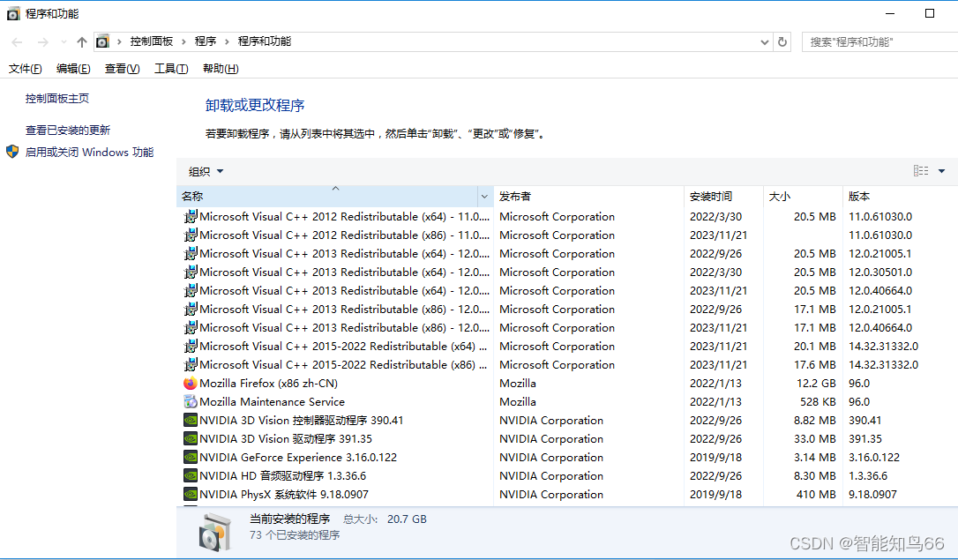Click NVIDIA PhysX 系统软件 icon
Image resolution: width=958 pixels, height=560 pixels.
pos(190,494)
